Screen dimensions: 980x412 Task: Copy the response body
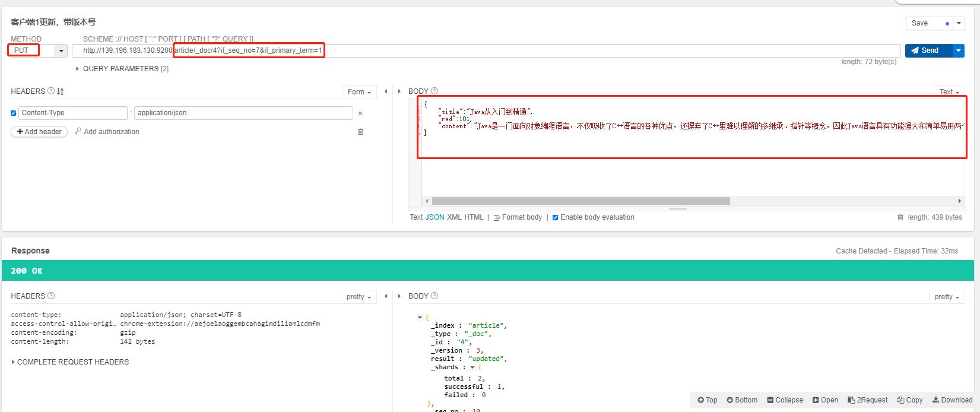click(x=909, y=400)
